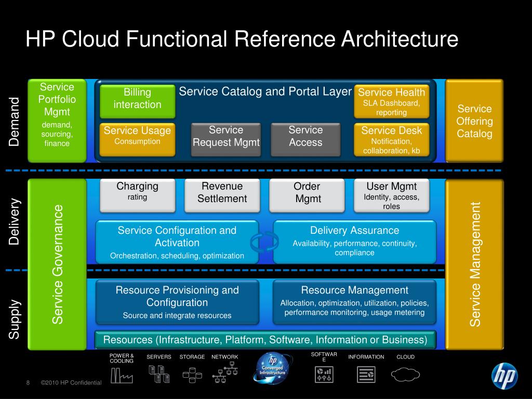Click the Power & Cooling factory icon
The width and height of the screenshot is (532, 399).
pos(122,375)
